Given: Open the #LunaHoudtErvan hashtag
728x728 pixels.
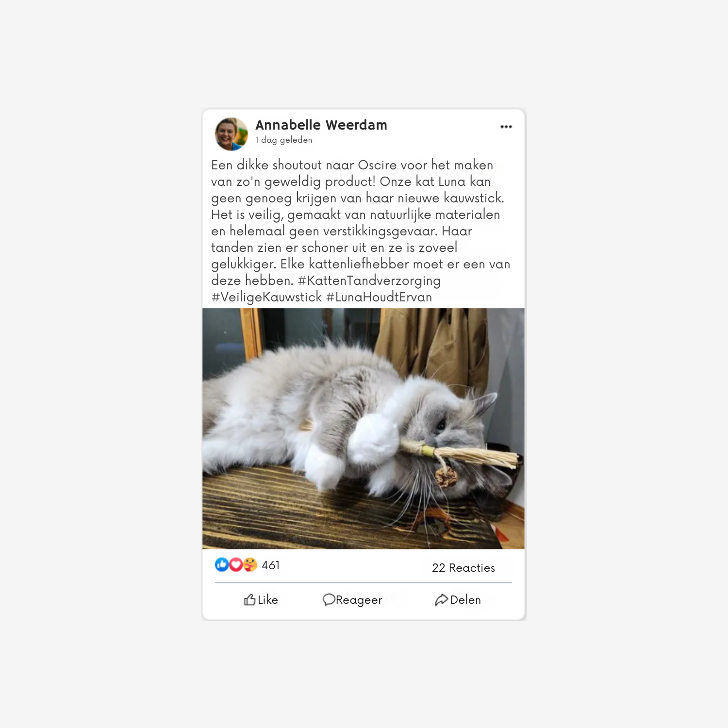Looking at the screenshot, I should pyautogui.click(x=379, y=297).
